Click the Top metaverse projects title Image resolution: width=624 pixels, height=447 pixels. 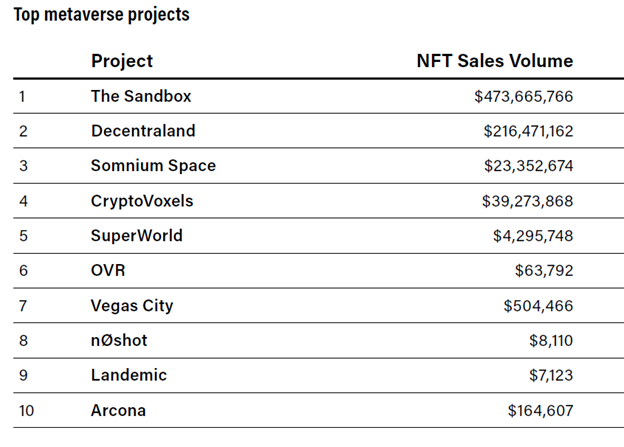[102, 15]
